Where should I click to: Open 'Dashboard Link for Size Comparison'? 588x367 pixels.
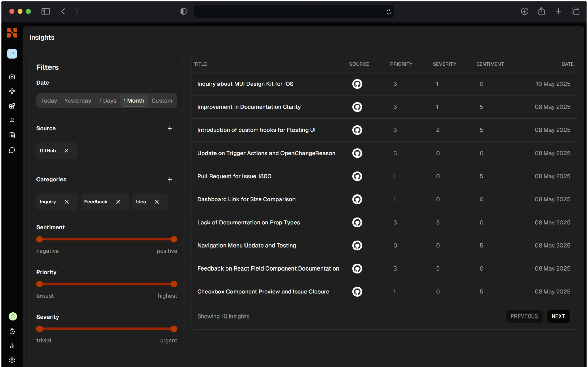click(246, 199)
